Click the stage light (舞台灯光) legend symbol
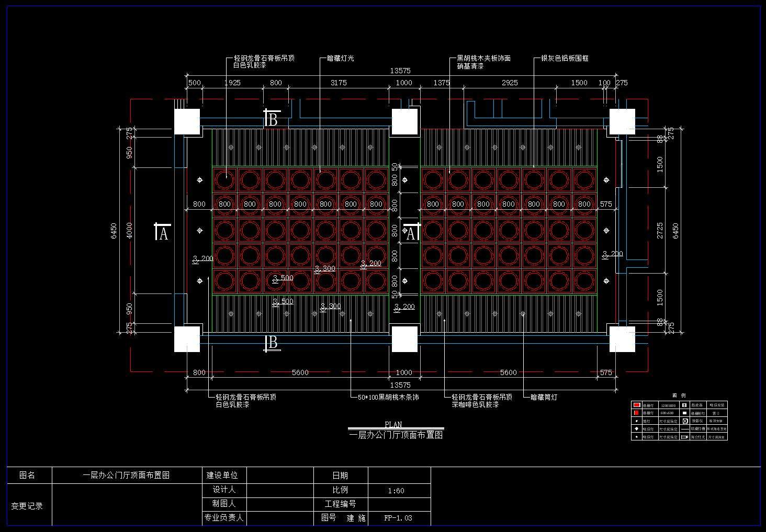 (x=685, y=436)
